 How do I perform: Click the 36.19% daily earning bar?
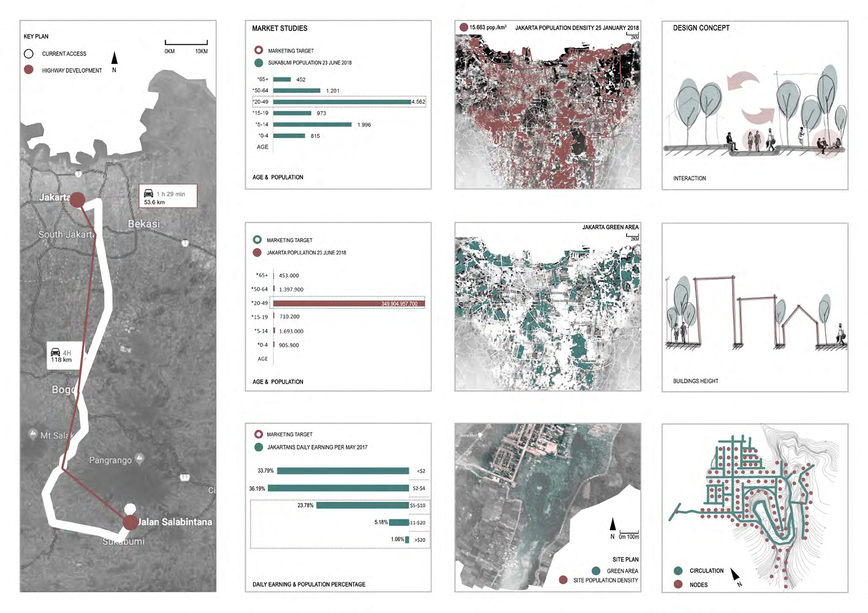coord(338,488)
